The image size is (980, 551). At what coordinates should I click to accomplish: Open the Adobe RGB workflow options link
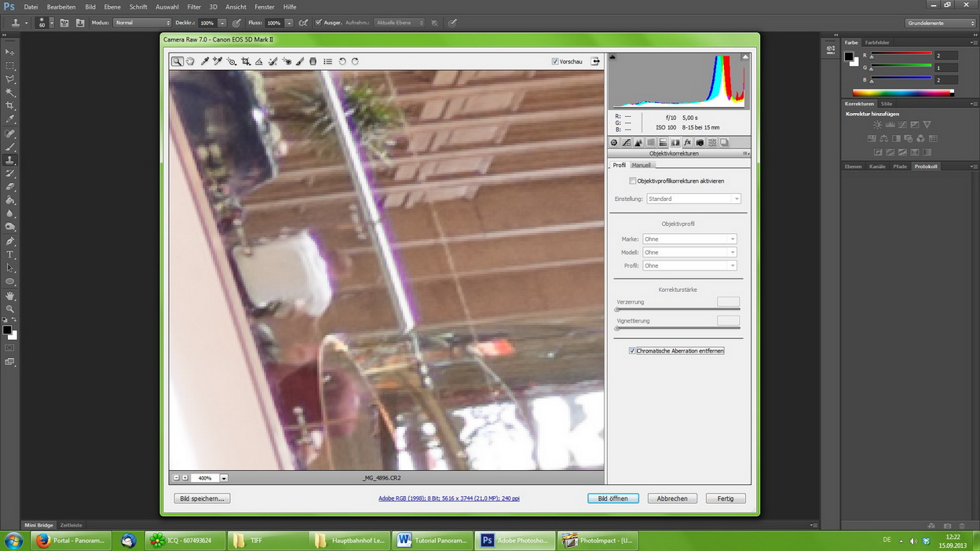coord(448,498)
